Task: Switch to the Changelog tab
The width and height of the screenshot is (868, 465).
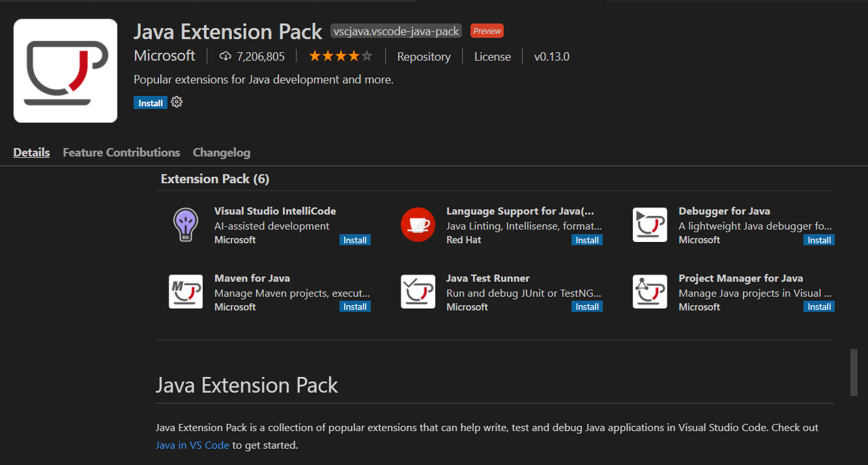Action: coord(222,153)
